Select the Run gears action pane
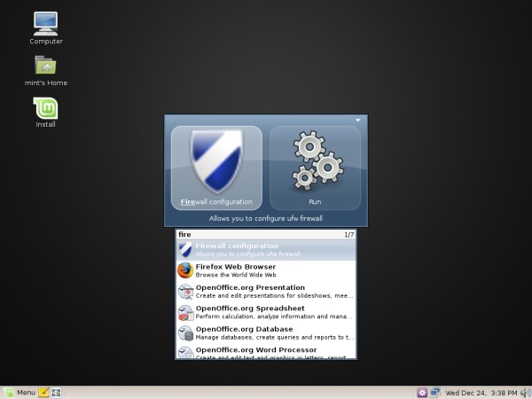This screenshot has height=399, width=532. click(315, 168)
